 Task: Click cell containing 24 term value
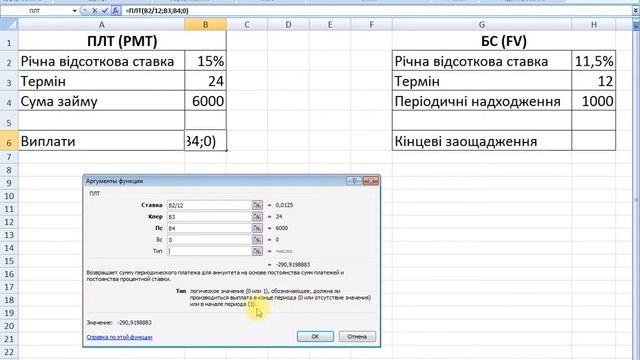(x=205, y=81)
